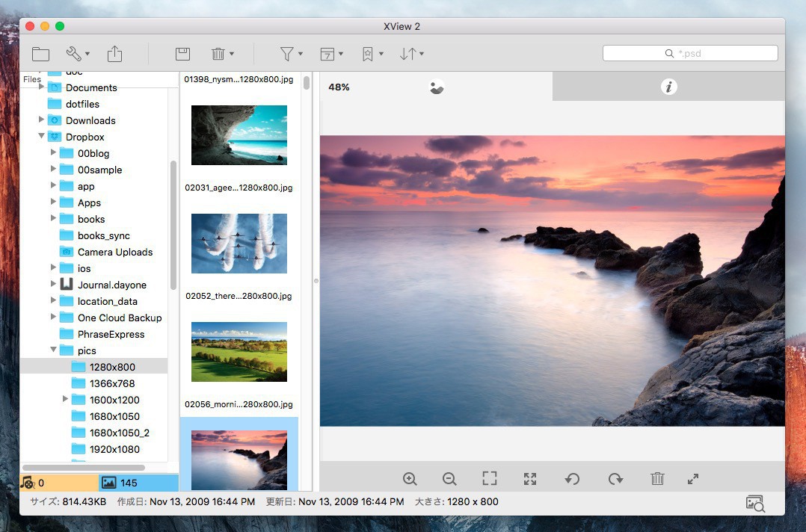Viewport: 806px width, 532px height.
Task: Click the fit to window icon
Action: (x=489, y=479)
